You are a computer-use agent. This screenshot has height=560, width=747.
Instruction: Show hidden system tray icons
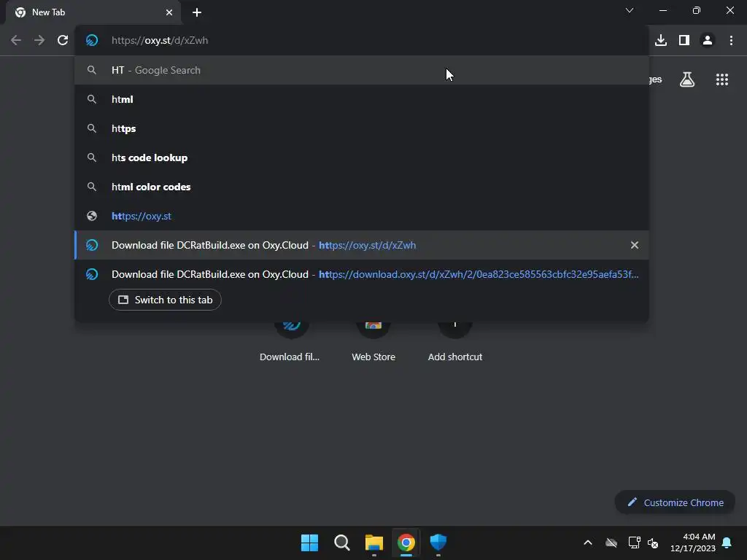point(588,542)
